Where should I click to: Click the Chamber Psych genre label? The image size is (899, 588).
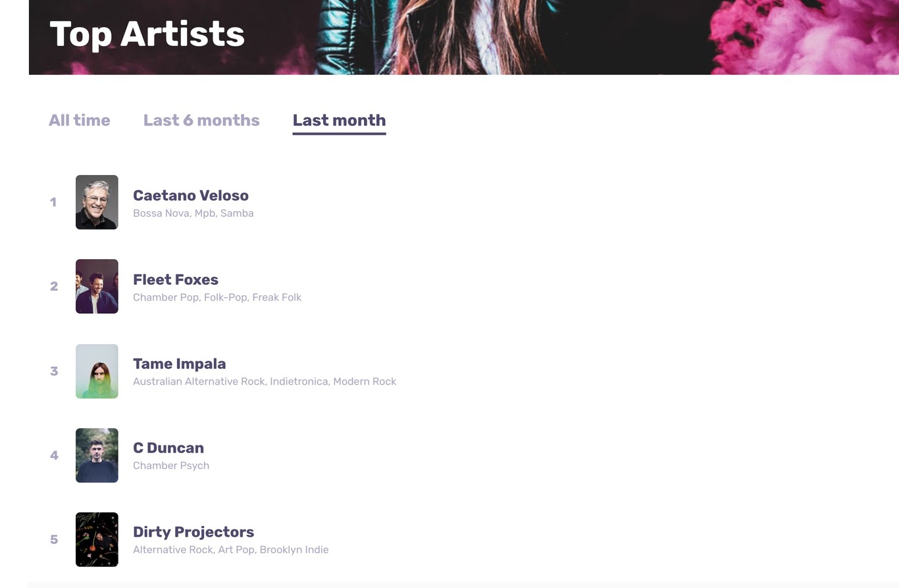[171, 465]
